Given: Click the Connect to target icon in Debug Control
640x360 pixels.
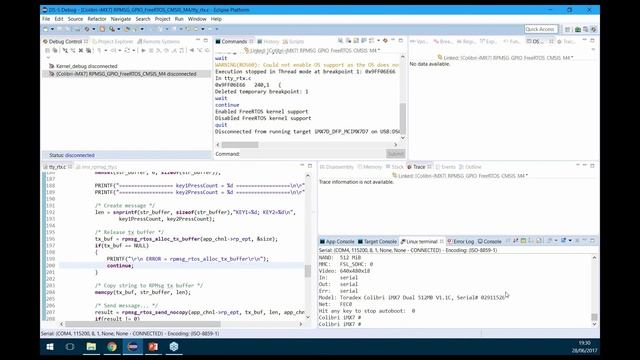Looking at the screenshot, I should point(65,50).
